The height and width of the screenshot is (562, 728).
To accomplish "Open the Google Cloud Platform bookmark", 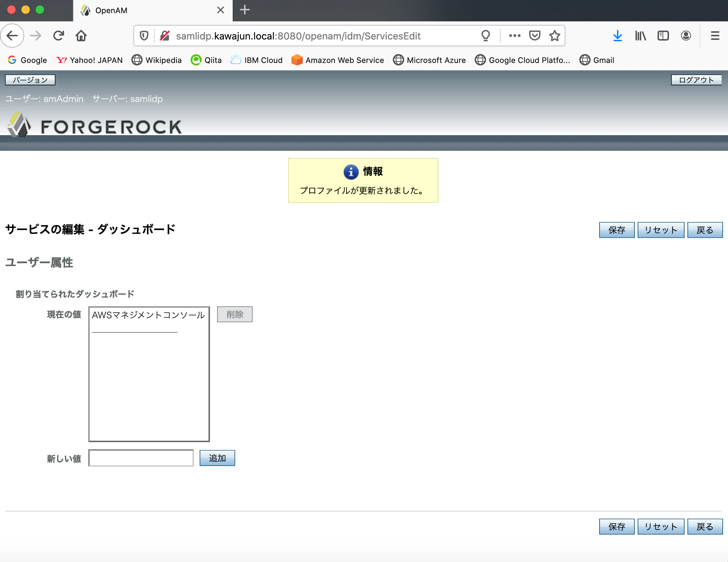I will click(x=522, y=60).
